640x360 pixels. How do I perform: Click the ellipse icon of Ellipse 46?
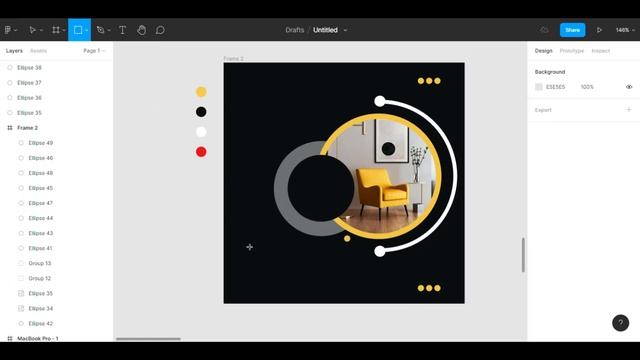pyautogui.click(x=21, y=158)
